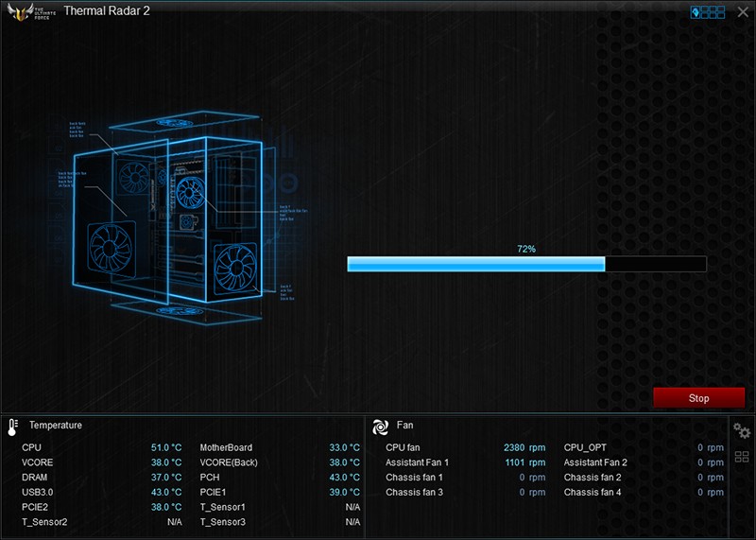Select the CPU cooler fan in diagram
756x540 pixels.
[x=191, y=192]
